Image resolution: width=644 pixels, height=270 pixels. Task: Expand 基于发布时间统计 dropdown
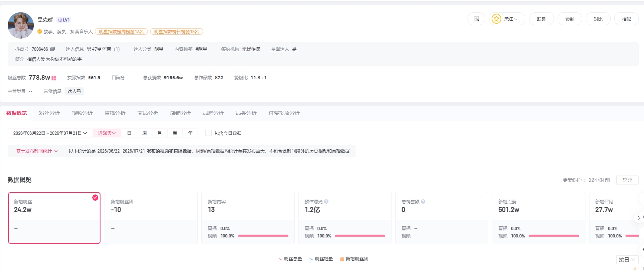tap(37, 151)
